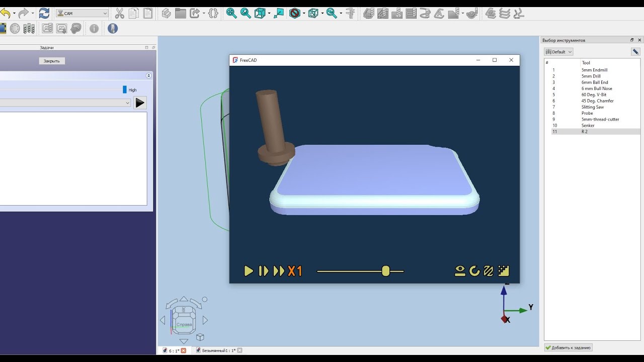Viewport: 644px width, 362px height.
Task: Select the Deburr operation icon
Action: point(453,14)
